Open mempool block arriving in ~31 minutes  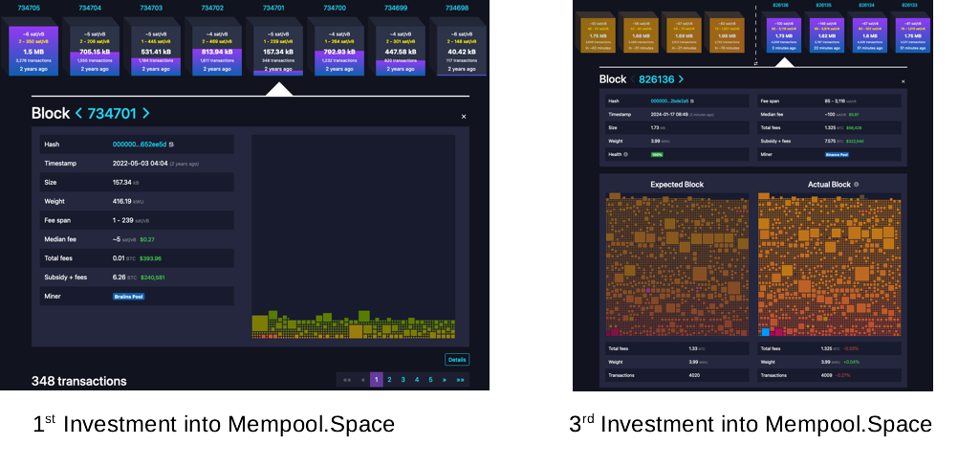click(641, 35)
